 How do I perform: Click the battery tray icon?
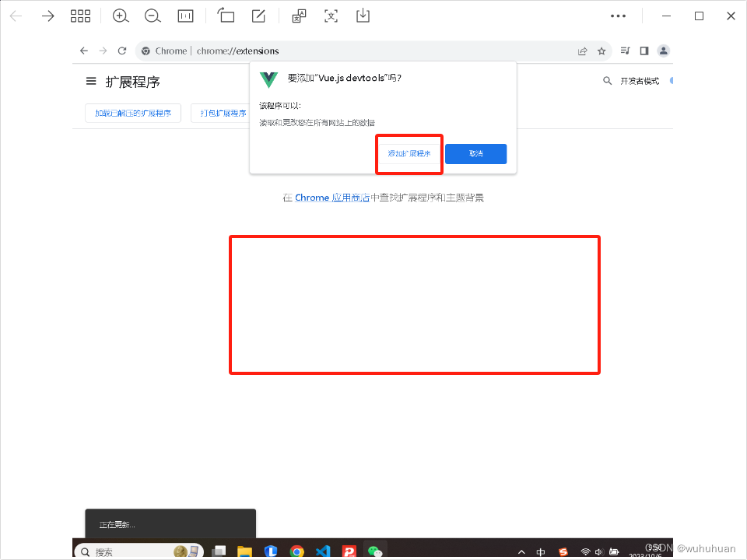(x=614, y=552)
